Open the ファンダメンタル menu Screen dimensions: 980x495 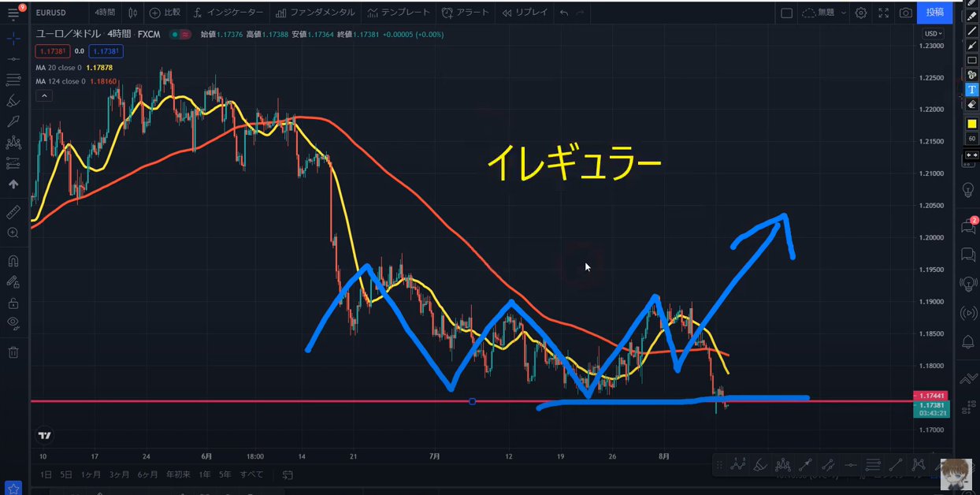pos(315,13)
